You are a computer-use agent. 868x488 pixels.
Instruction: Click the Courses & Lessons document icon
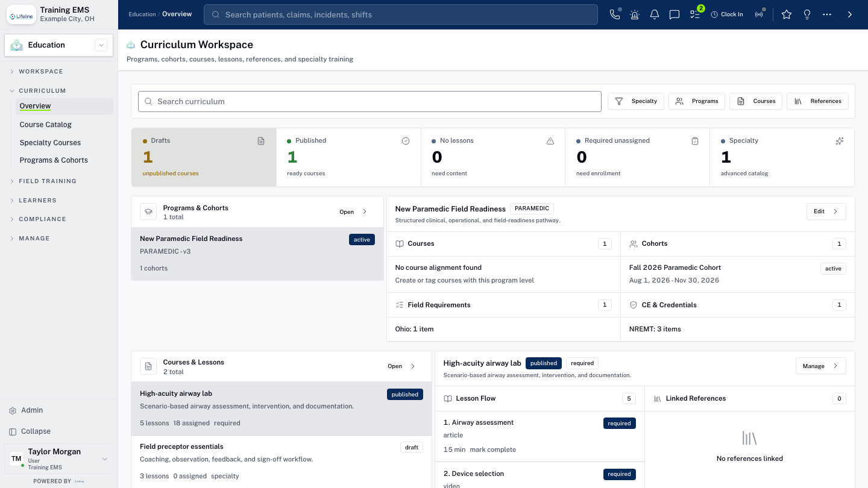tap(148, 366)
